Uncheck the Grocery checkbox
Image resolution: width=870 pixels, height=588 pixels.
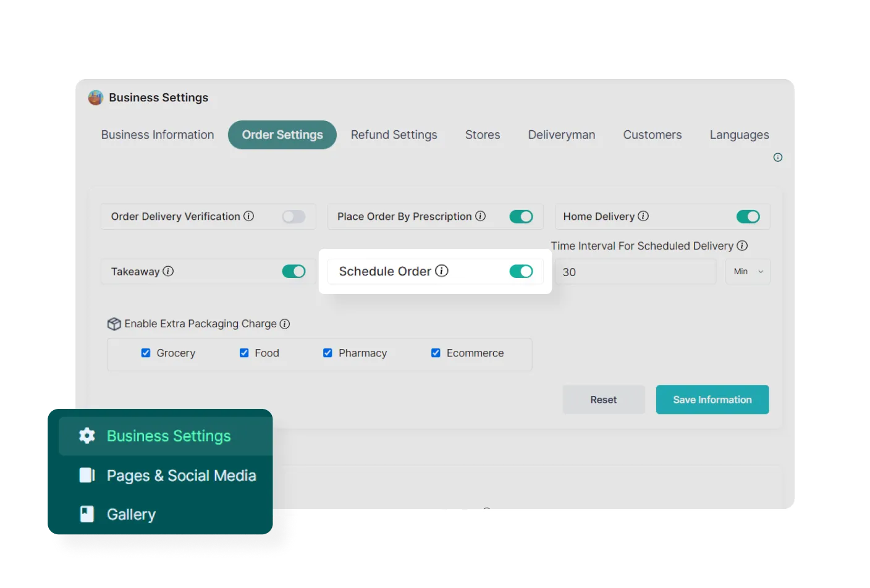point(146,353)
